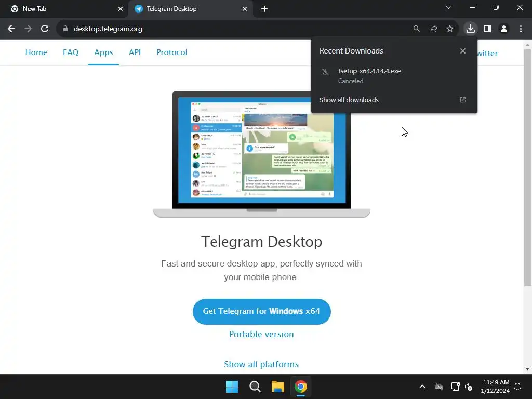Viewport: 532px width, 399px height.
Task: Click the Telegram Desktop heading
Action: (x=262, y=242)
